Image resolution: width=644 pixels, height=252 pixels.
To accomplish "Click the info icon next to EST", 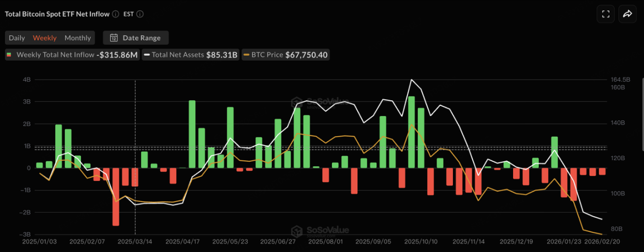I will click(140, 14).
